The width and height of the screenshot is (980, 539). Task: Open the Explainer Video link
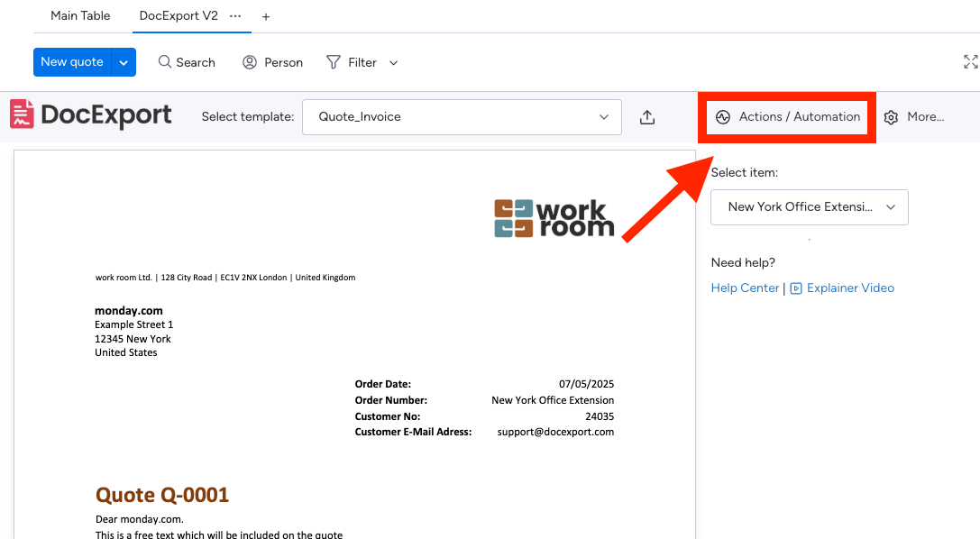[x=850, y=288]
